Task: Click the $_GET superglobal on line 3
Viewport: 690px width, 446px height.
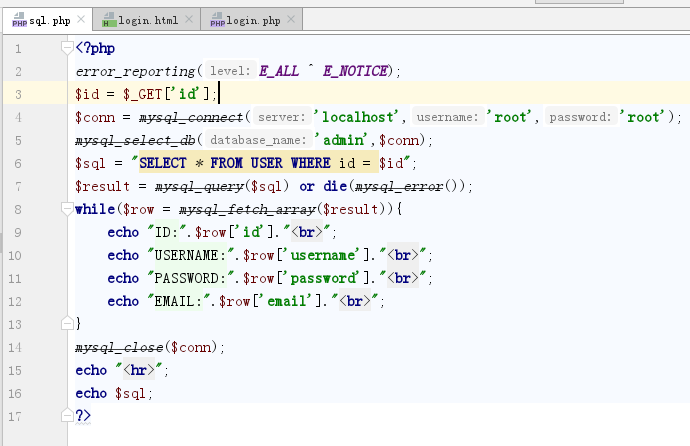Action: 143,94
